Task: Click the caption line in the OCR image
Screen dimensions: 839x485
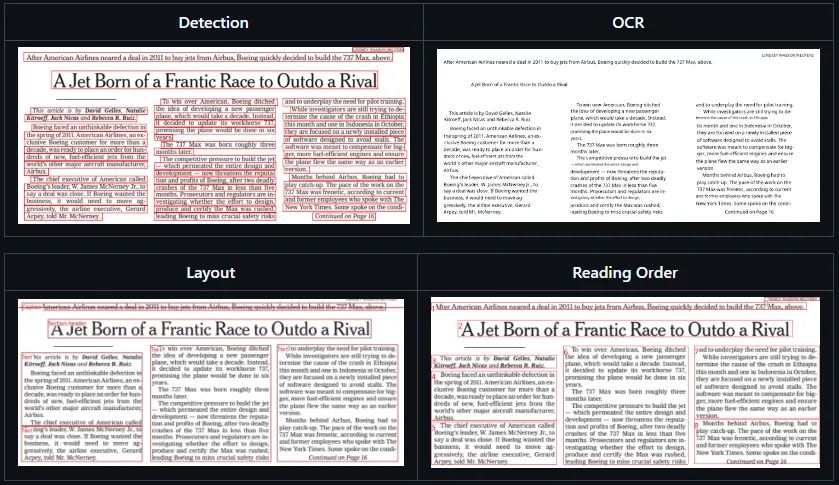Action: pos(578,62)
